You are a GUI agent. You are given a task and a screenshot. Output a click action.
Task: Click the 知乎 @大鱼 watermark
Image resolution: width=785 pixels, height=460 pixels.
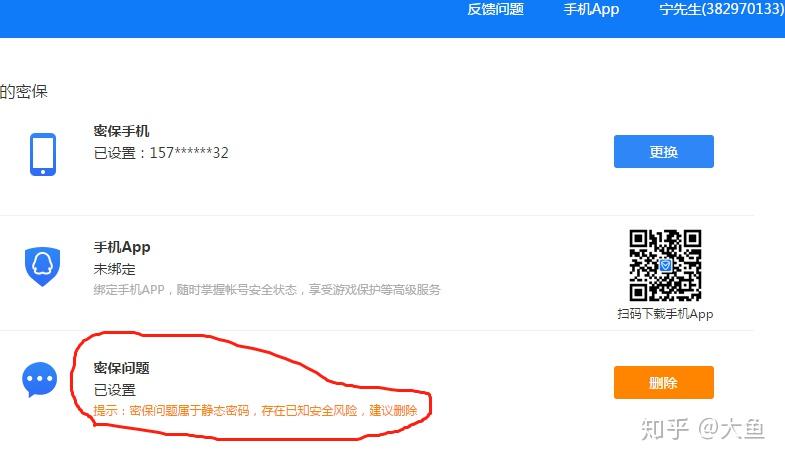click(702, 429)
